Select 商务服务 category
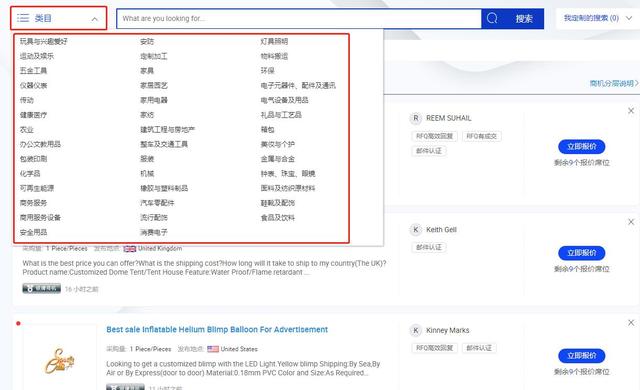The width and height of the screenshot is (640, 390). [33, 203]
